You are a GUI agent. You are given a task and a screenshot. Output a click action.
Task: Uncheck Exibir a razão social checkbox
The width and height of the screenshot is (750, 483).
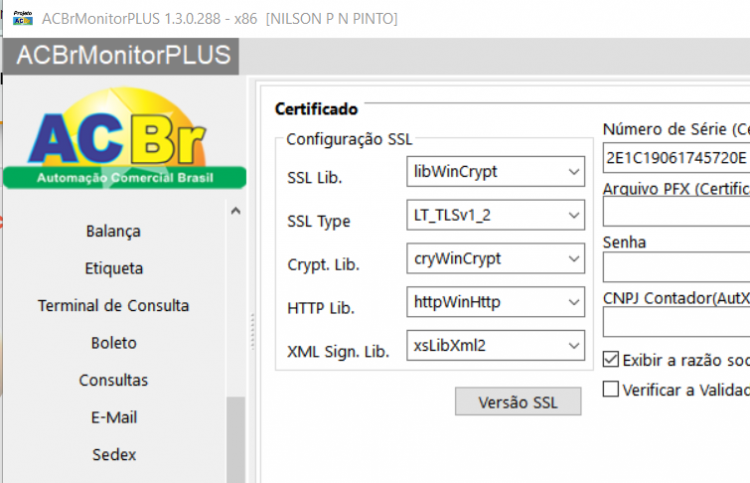[611, 359]
